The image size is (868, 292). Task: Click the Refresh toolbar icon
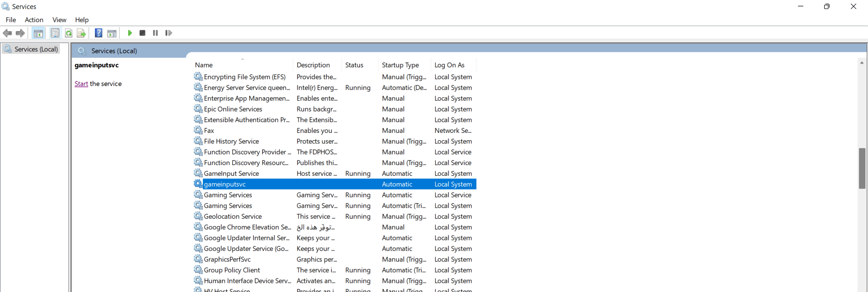(x=69, y=33)
